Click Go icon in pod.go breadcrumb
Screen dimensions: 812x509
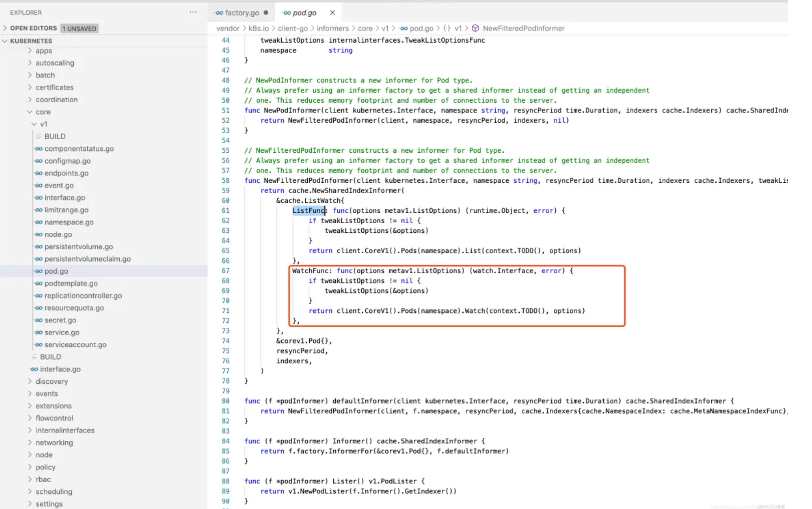pyautogui.click(x=404, y=28)
